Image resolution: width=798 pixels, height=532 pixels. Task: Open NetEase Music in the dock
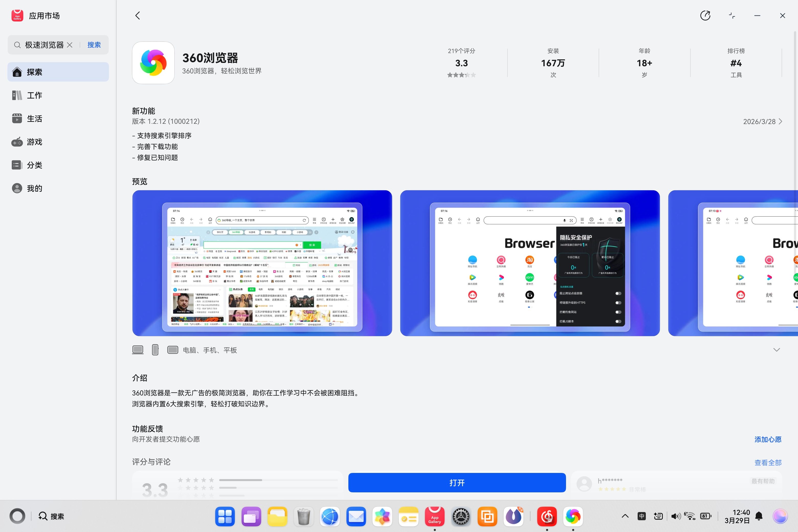coord(547,516)
